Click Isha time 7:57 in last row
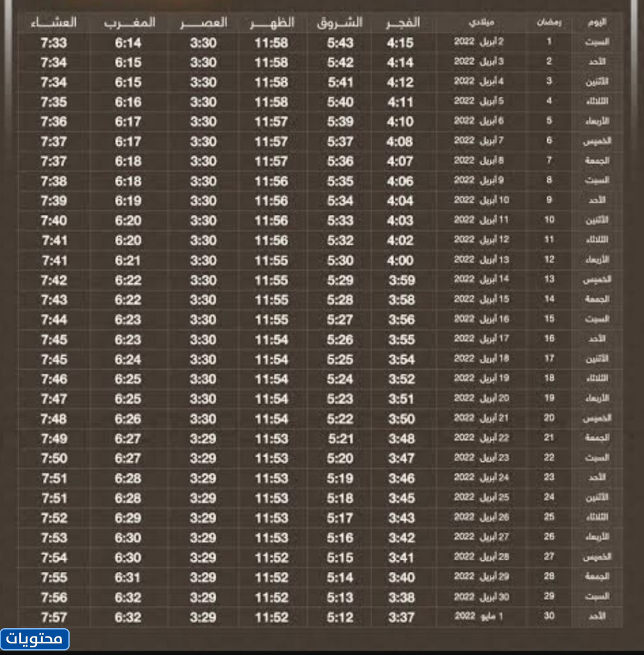The image size is (644, 655). (54, 617)
